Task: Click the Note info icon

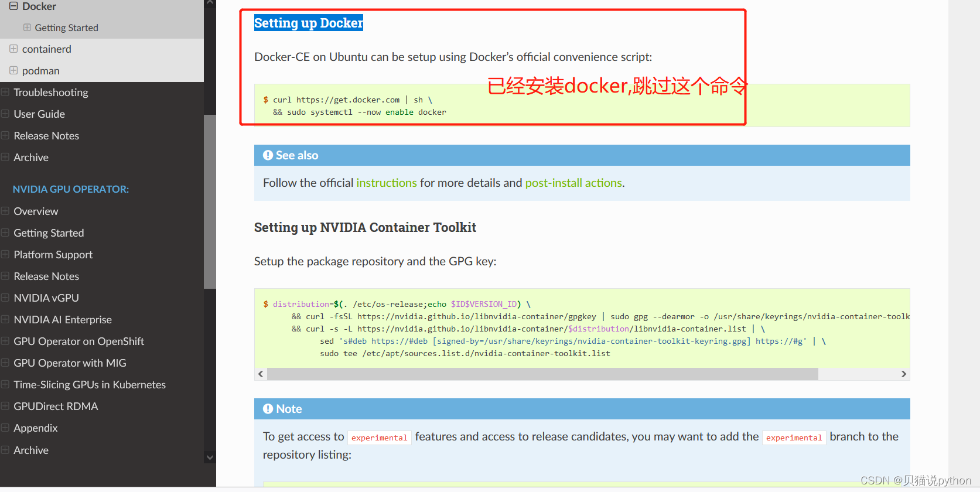Action: (x=268, y=409)
